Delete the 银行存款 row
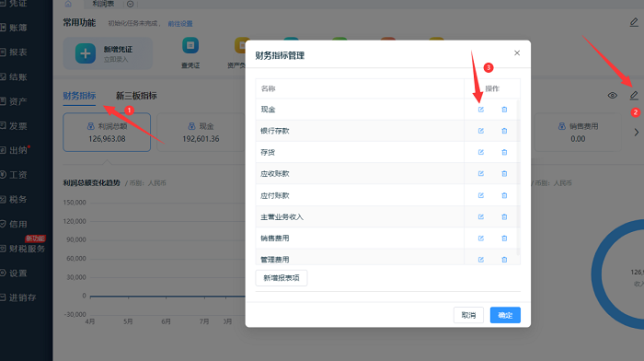Viewport: 644px width, 361px height. (x=504, y=131)
